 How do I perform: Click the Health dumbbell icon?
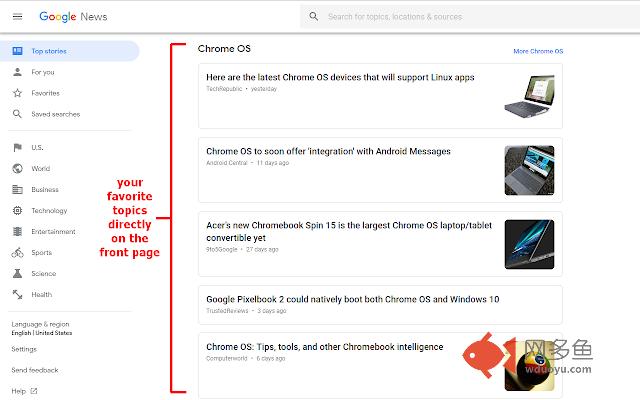pyautogui.click(x=17, y=294)
